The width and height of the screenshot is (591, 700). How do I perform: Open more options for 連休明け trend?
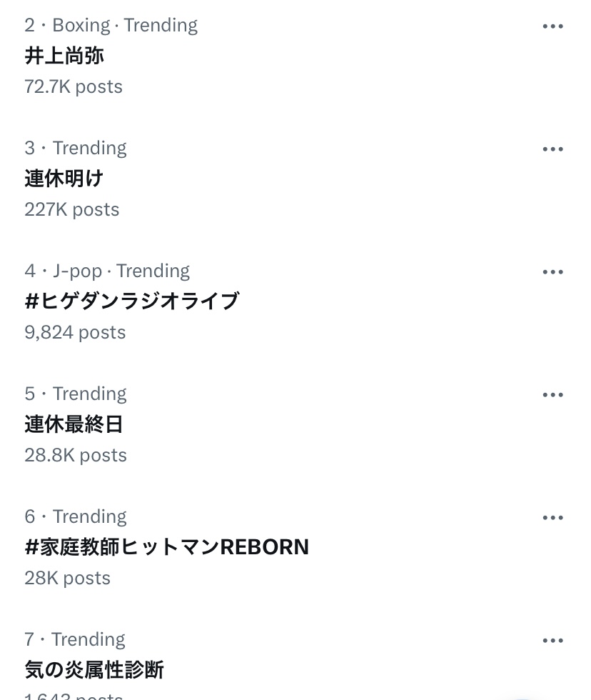(x=552, y=149)
